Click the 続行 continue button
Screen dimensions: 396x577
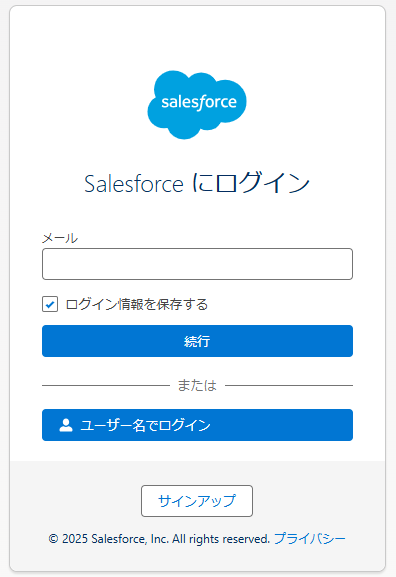tap(197, 341)
